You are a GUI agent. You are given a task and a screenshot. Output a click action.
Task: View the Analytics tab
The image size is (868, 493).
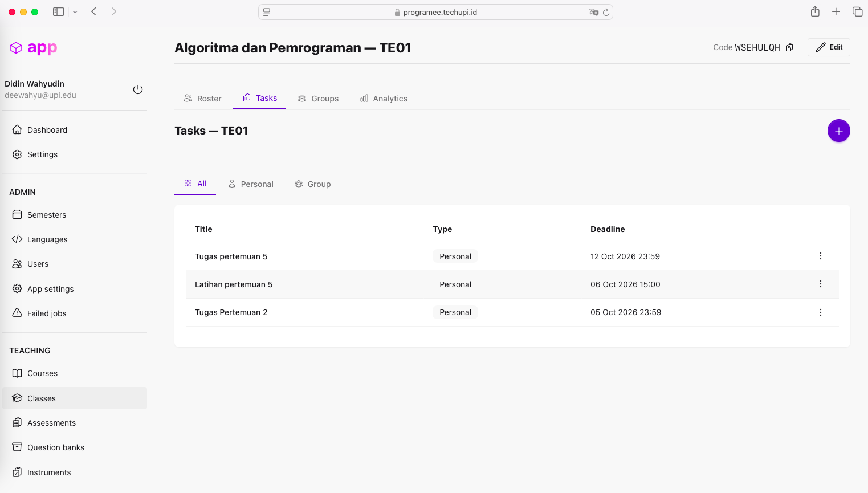(384, 99)
